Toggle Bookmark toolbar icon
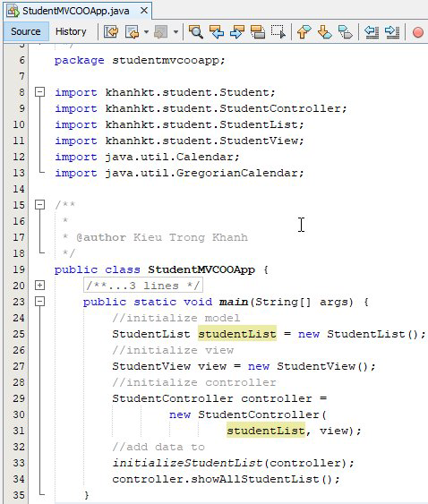This screenshot has width=428, height=504. (x=346, y=32)
